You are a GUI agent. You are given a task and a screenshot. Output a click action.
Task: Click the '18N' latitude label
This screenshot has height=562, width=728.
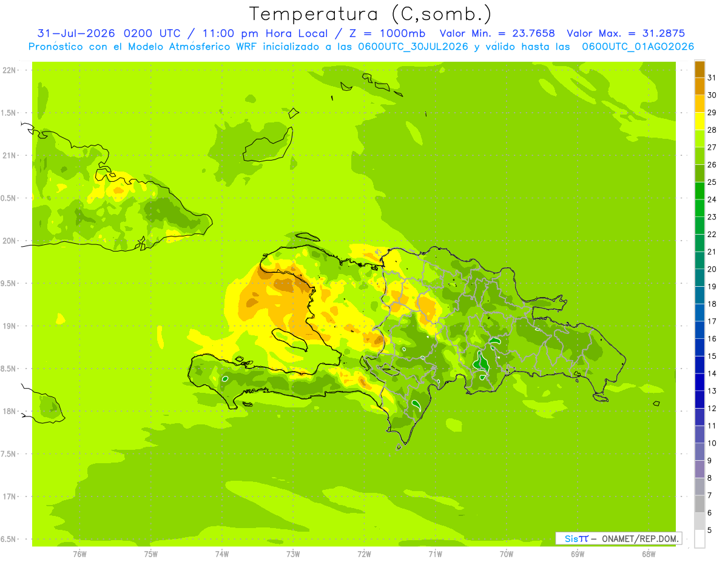click(x=10, y=411)
